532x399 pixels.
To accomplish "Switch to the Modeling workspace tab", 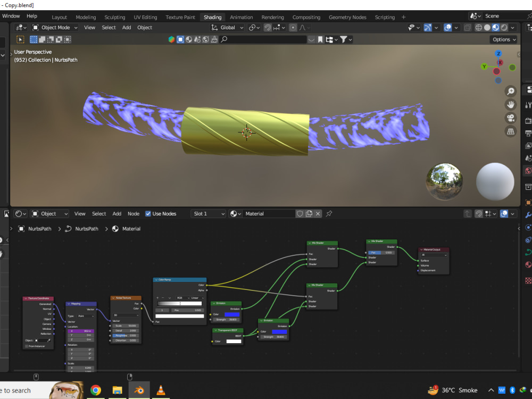I will (86, 18).
